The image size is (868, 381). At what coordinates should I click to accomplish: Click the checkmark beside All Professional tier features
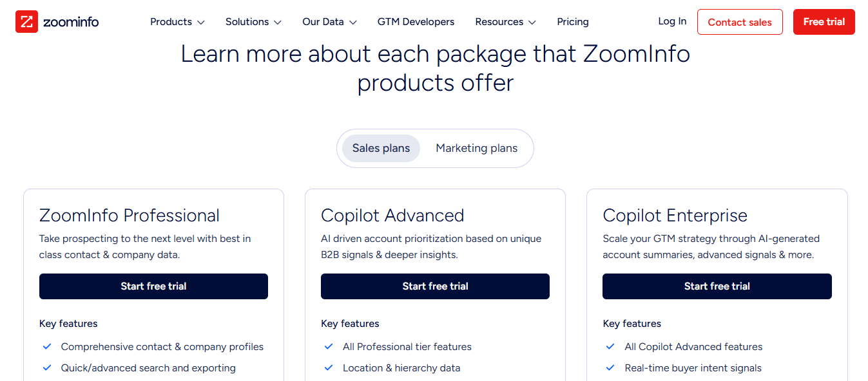point(329,346)
